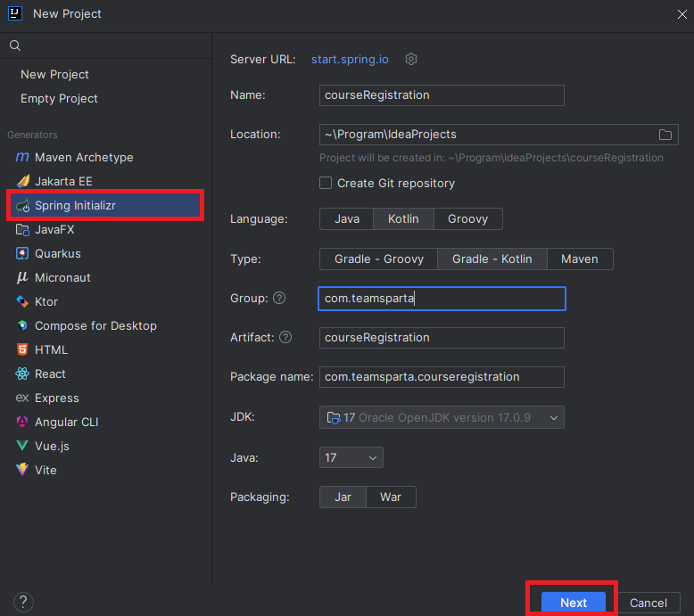
Task: Open the Java version dropdown
Action: 351,457
